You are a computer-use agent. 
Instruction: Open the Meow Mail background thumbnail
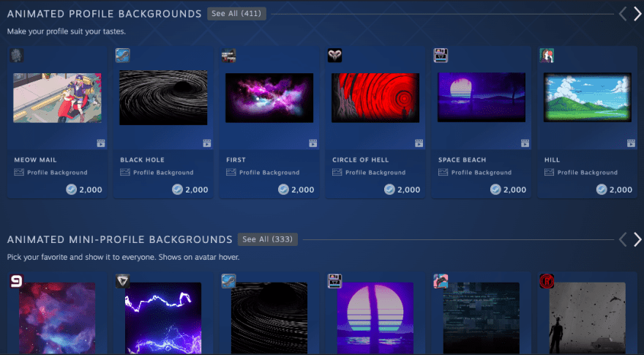tap(57, 98)
